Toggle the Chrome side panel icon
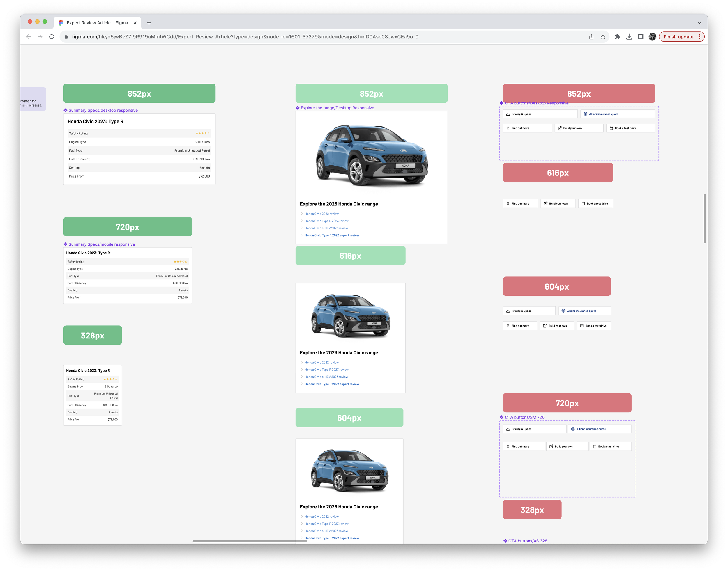The height and width of the screenshot is (571, 728). click(x=641, y=37)
